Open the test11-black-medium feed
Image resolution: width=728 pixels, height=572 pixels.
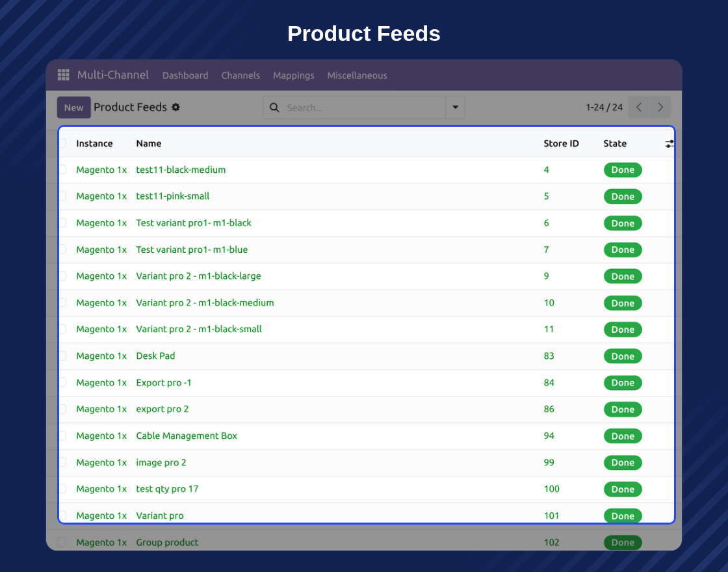tap(181, 170)
